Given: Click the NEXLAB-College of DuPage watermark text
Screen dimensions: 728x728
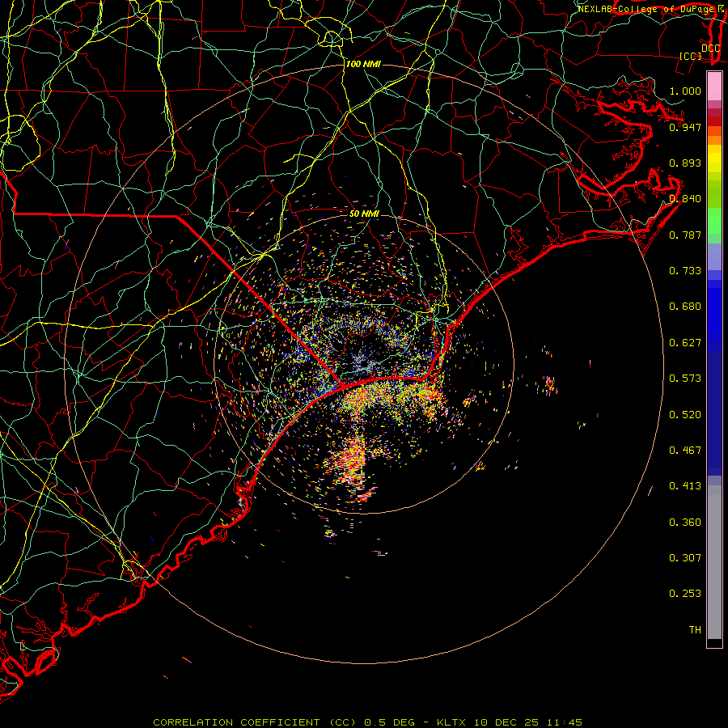Looking at the screenshot, I should pyautogui.click(x=645, y=9).
